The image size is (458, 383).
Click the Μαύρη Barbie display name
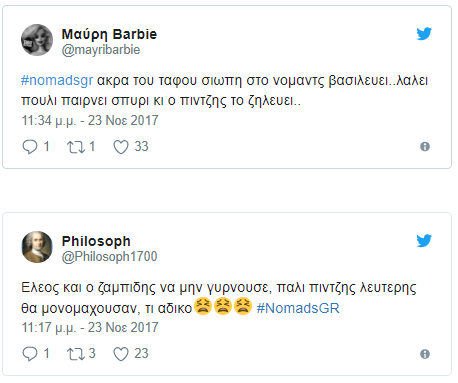pyautogui.click(x=109, y=34)
